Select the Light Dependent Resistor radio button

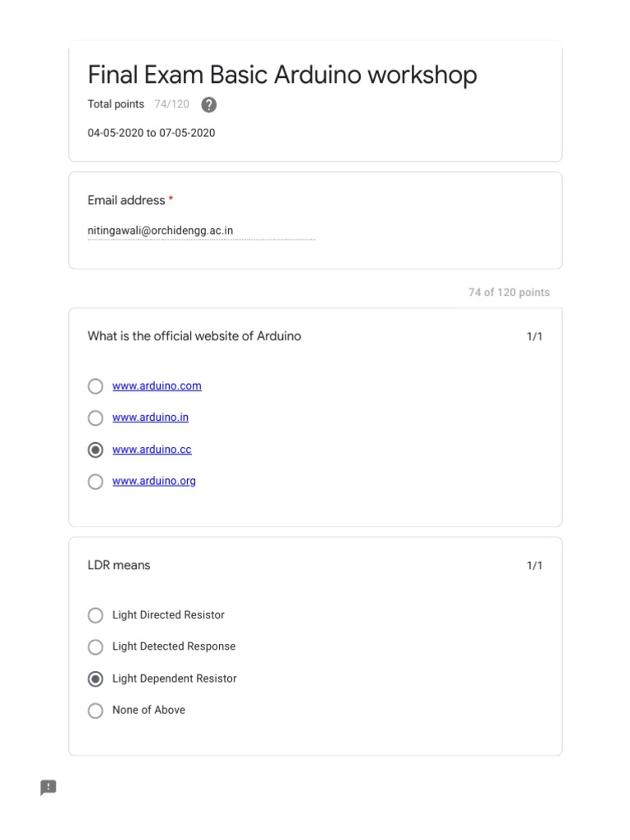[95, 679]
